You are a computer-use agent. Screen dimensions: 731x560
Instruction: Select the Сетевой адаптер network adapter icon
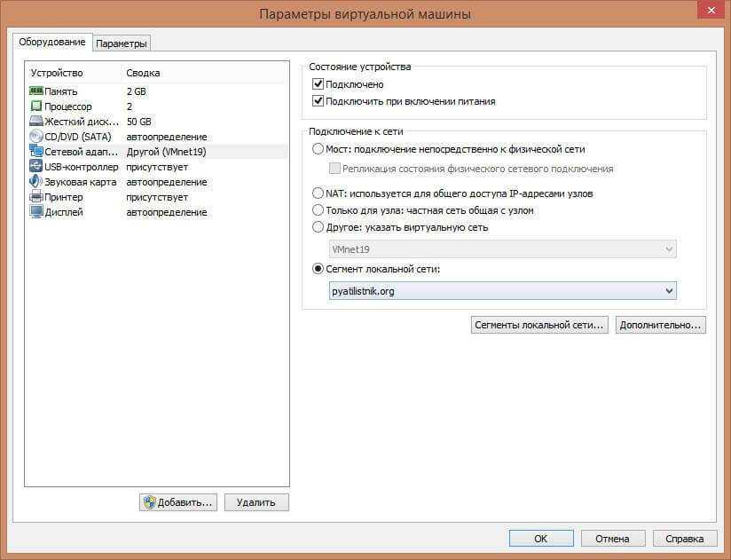point(36,152)
